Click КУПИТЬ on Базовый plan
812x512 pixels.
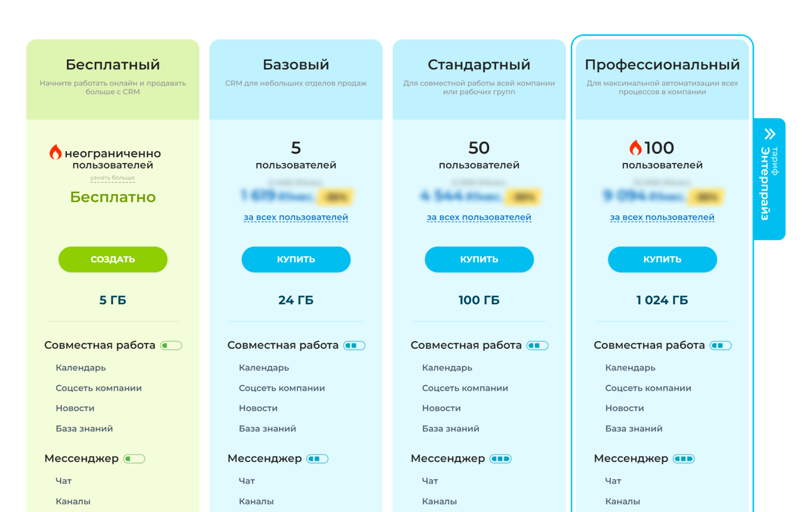tap(296, 259)
